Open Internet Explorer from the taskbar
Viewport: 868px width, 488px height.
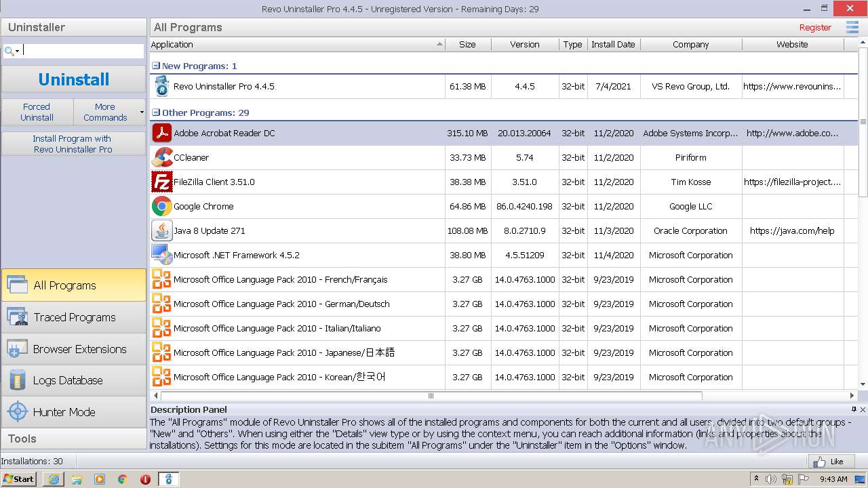point(54,479)
